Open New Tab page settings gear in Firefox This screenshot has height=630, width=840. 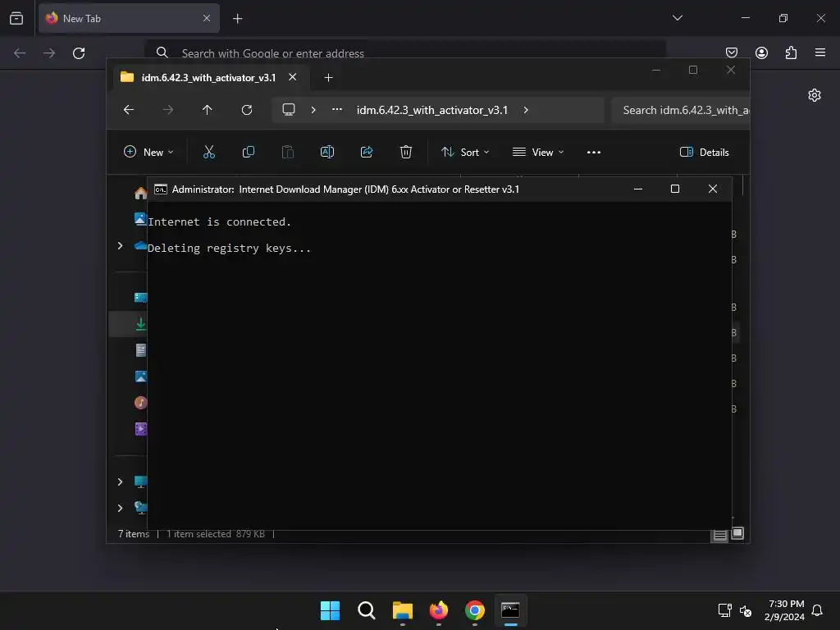pos(815,95)
